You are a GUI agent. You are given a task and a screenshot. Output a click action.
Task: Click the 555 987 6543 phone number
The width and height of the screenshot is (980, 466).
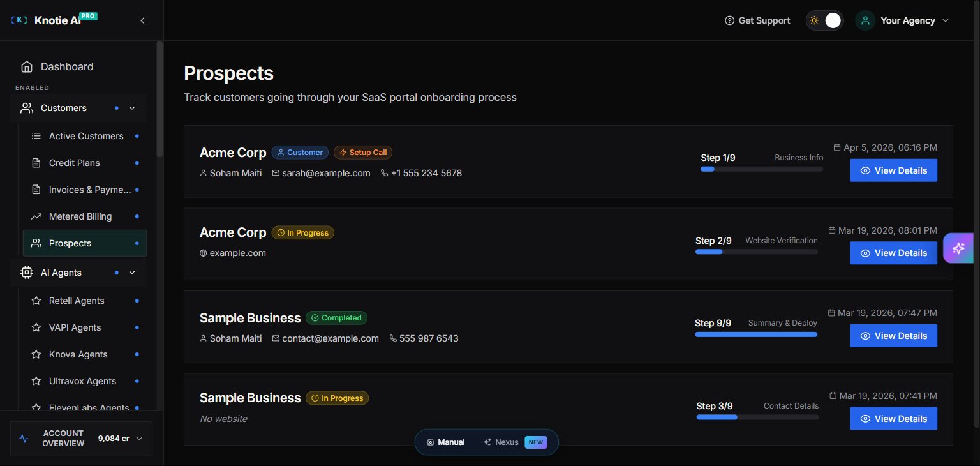429,338
